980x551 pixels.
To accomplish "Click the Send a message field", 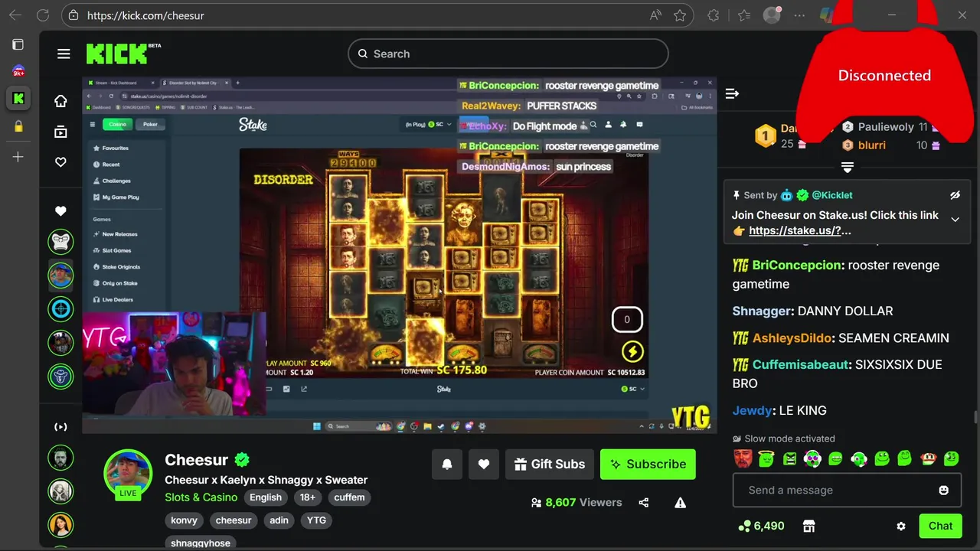I will click(x=847, y=490).
